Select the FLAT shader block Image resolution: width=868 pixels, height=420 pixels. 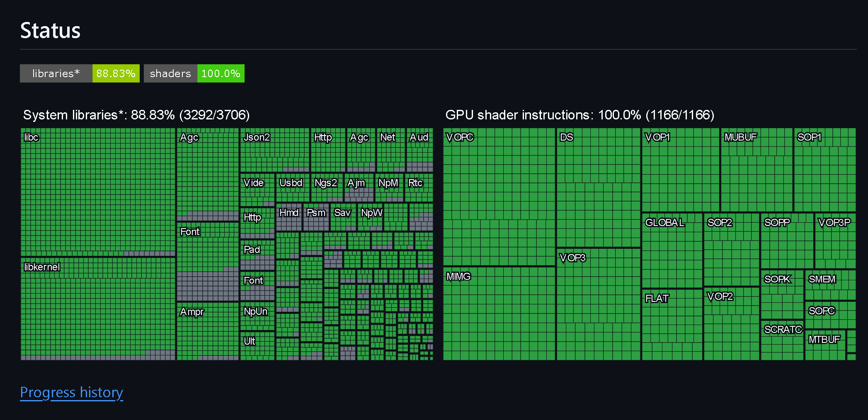click(672, 325)
